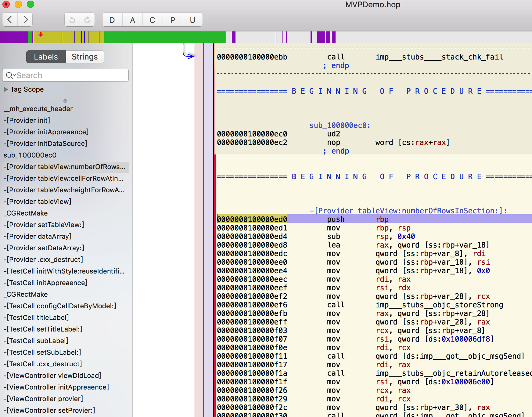Click sub_100000ec0: procedure label in disassembly
This screenshot has width=532, height=417.
tap(340, 125)
